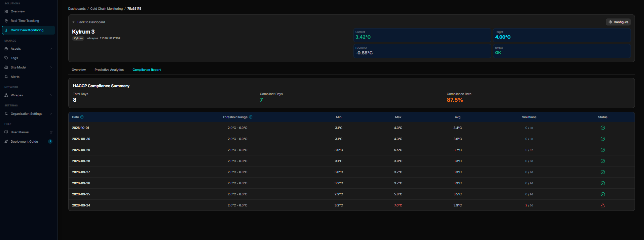Click the User Manual book icon
Screen dimensions: 644x240
click(6, 132)
